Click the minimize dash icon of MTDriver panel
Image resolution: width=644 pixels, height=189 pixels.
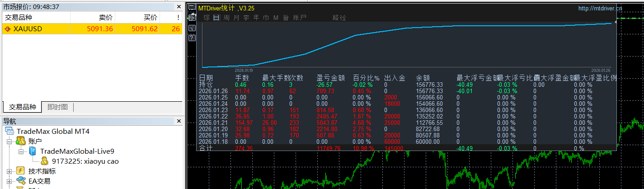coord(192,8)
